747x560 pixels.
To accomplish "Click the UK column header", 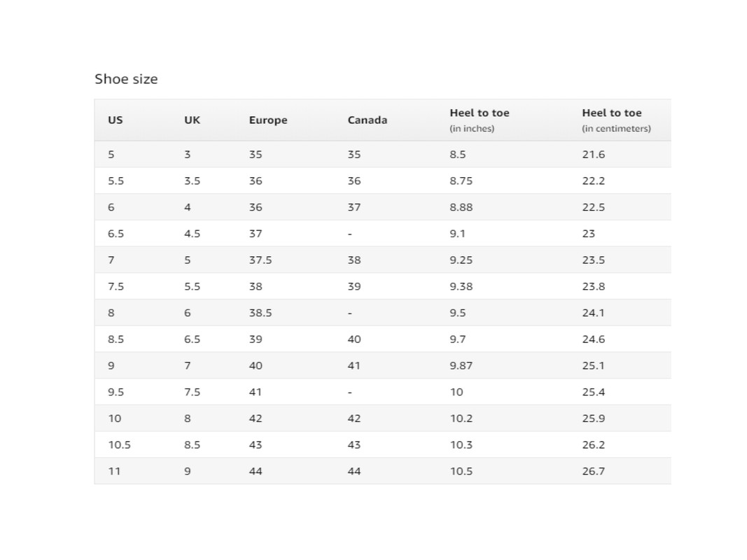I will 192,120.
